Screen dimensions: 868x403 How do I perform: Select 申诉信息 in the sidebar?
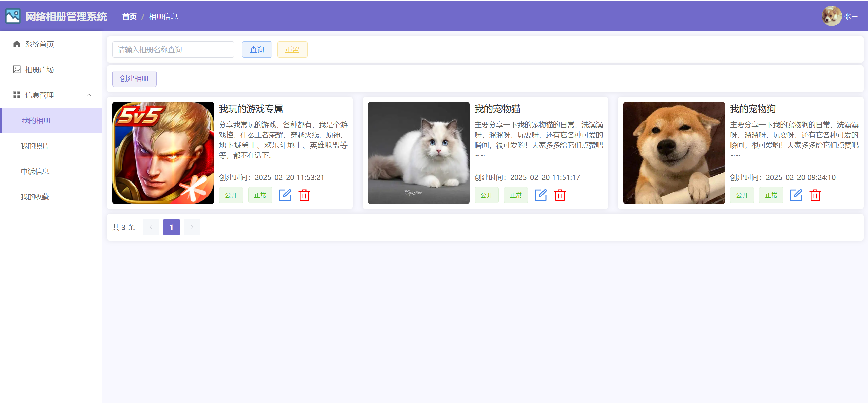click(35, 171)
